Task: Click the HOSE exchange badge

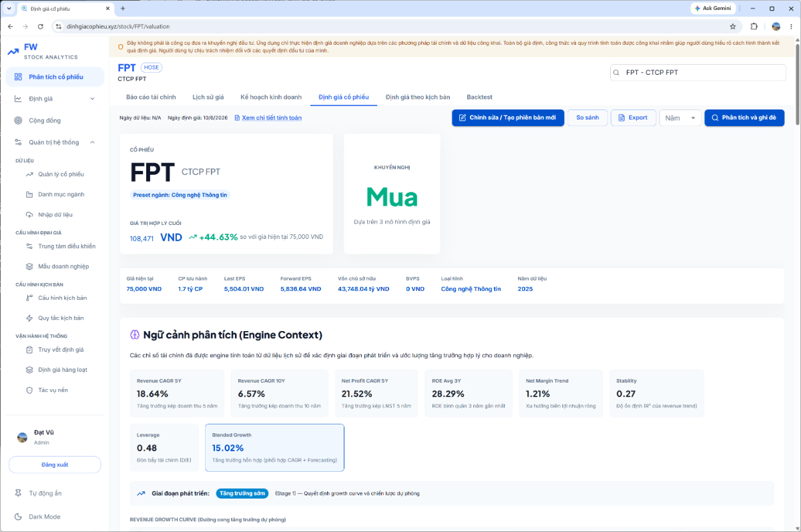Action: point(152,67)
